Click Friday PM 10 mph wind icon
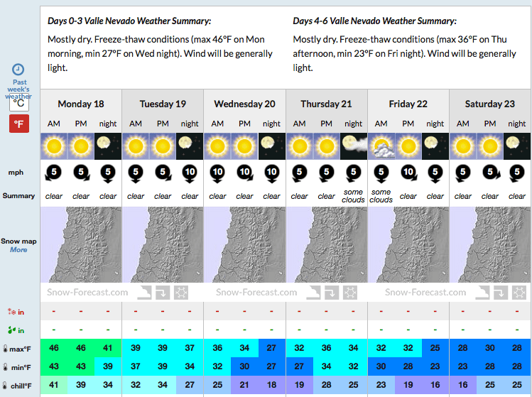The height and width of the screenshot is (397, 532). tap(408, 173)
